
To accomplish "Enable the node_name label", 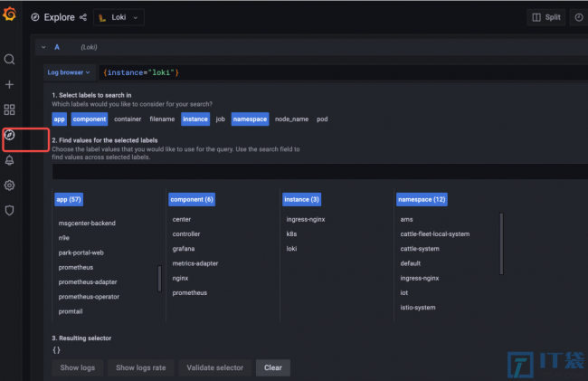I will click(292, 119).
